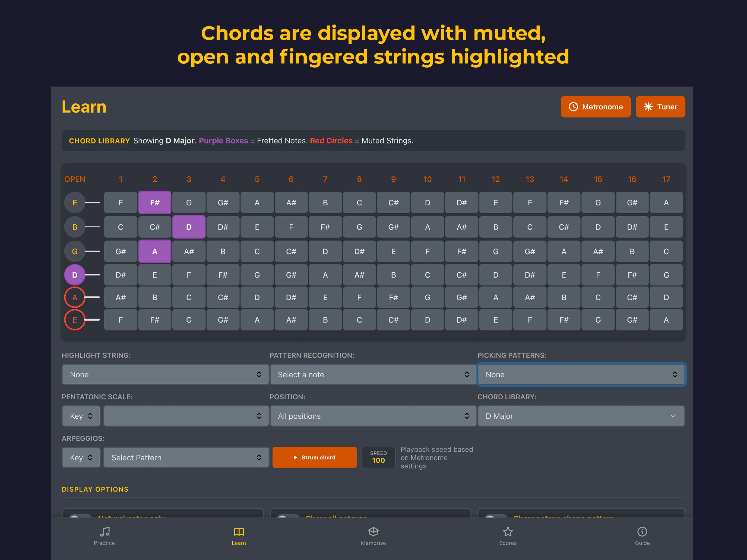
Task: Click the purple F# on high E string
Action: pyautogui.click(x=155, y=202)
